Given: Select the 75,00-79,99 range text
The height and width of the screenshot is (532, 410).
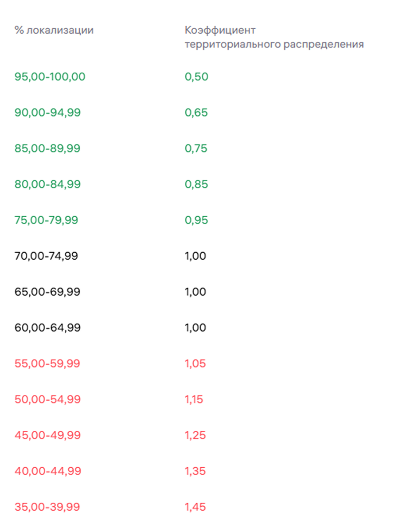Looking at the screenshot, I should coord(46,220).
